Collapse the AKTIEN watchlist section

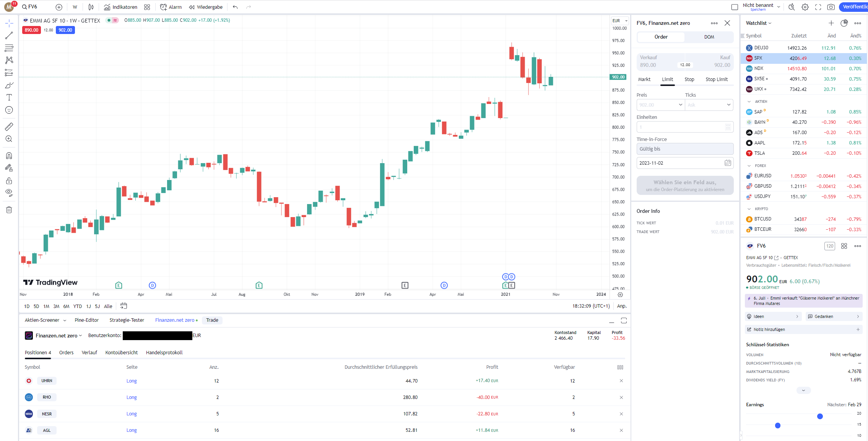[x=749, y=102]
